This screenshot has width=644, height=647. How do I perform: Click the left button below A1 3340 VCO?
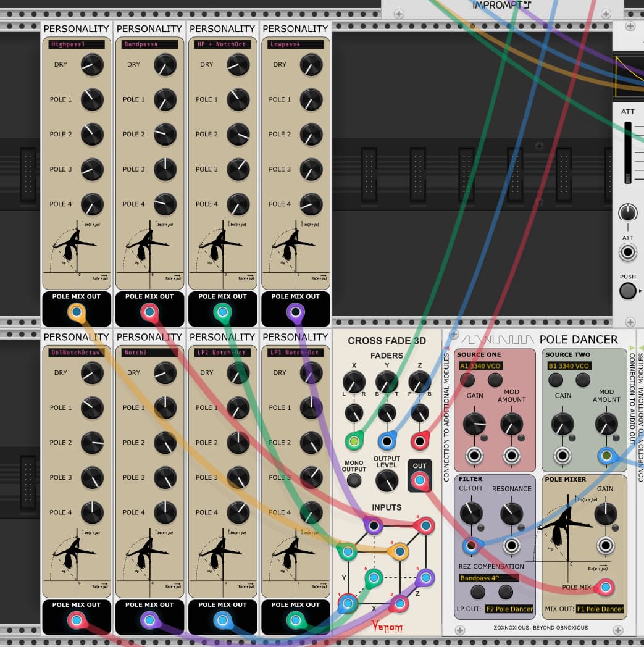[467, 380]
